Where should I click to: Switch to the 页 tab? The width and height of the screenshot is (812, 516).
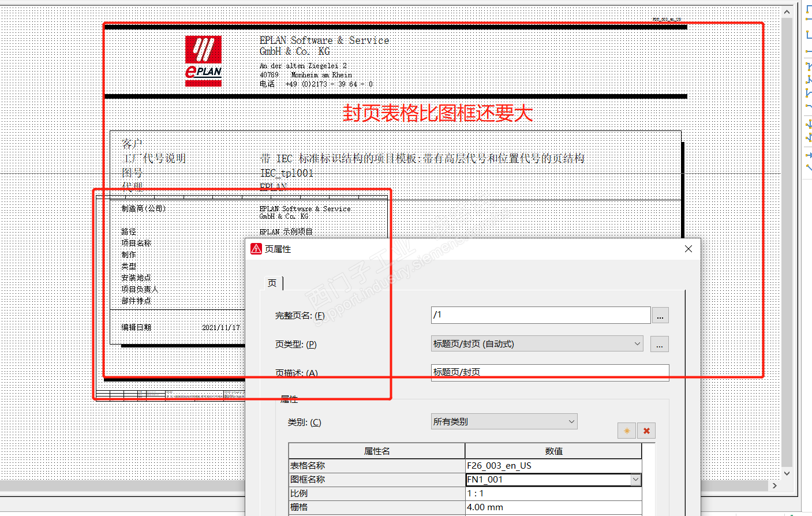click(272, 283)
